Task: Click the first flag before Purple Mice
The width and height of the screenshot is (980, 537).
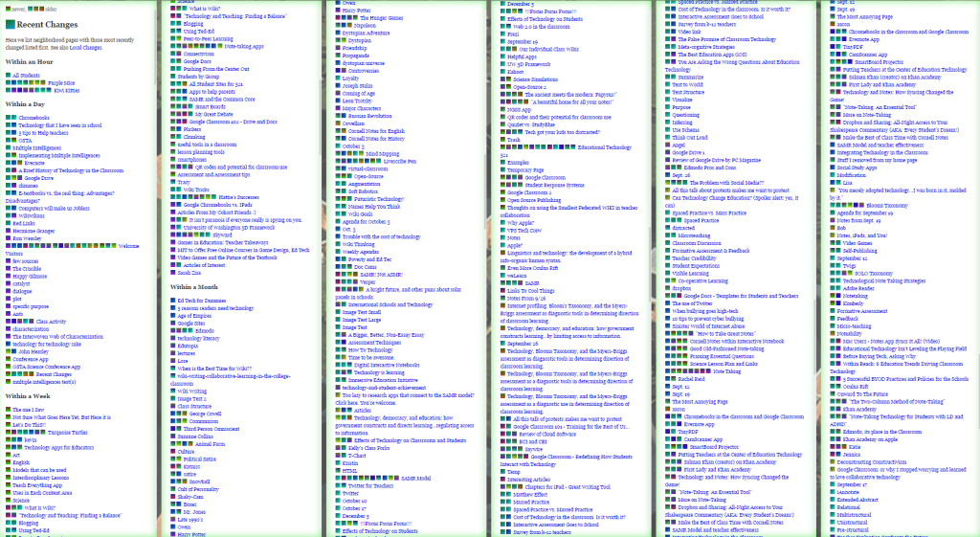Action: click(10, 83)
